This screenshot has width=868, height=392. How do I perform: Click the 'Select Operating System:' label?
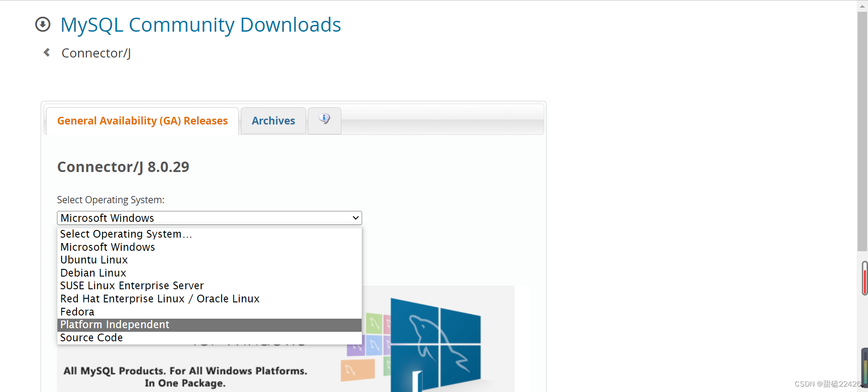point(111,200)
